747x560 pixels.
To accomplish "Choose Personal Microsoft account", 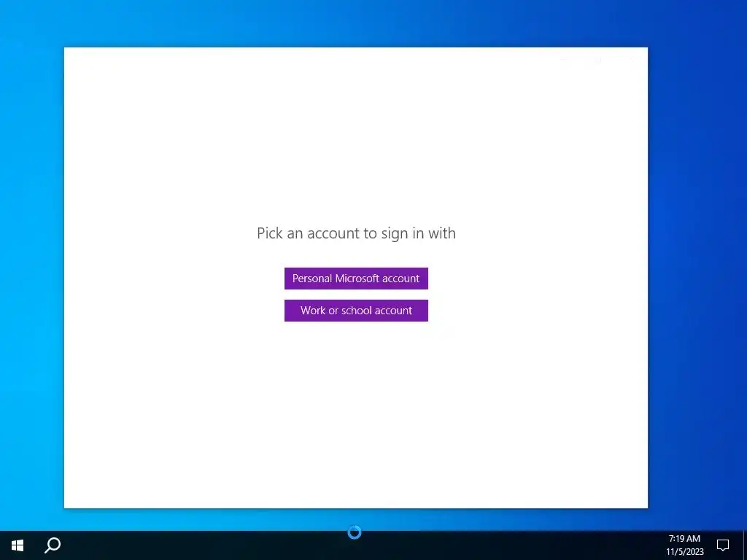I will tap(356, 279).
